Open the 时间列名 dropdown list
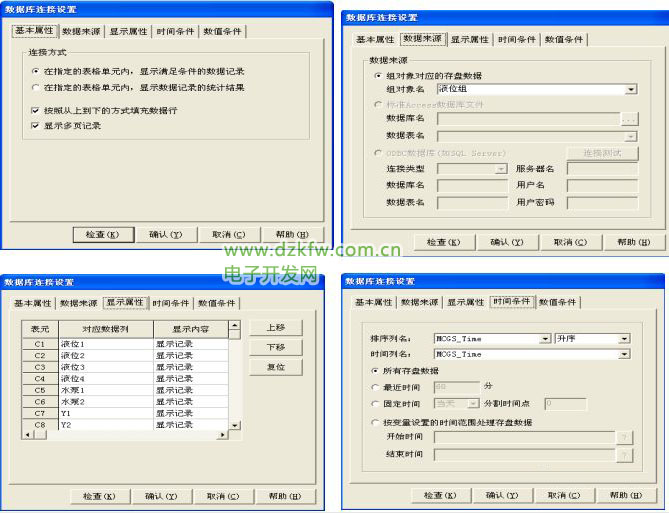The image size is (669, 513). [625, 354]
